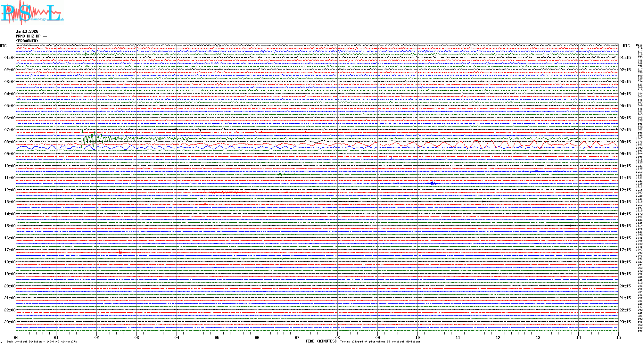Click the left UTC axis header
Image resolution: width=644 pixels, height=346 pixels.
pyautogui.click(x=3, y=46)
